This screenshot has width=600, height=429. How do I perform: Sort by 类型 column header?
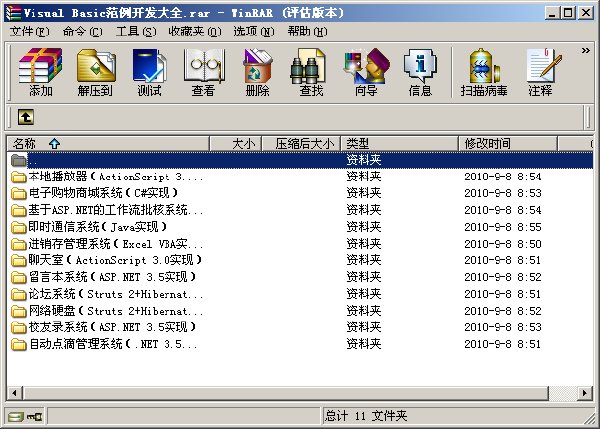[x=399, y=144]
